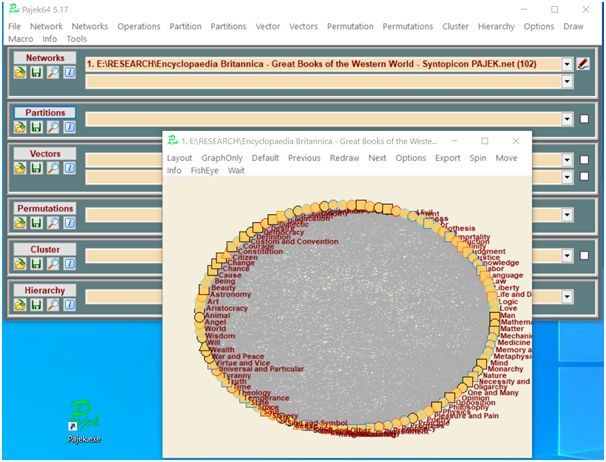606x462 pixels.
Task: Expand the Partitions dropdown arrow
Action: click(567, 119)
